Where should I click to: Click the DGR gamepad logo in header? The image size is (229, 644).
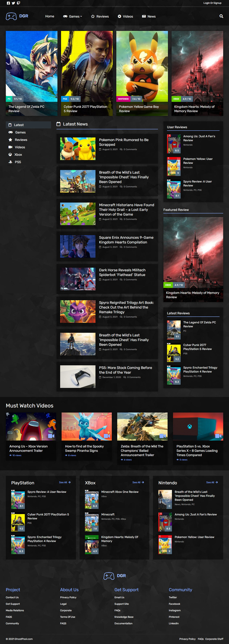pyautogui.click(x=17, y=16)
